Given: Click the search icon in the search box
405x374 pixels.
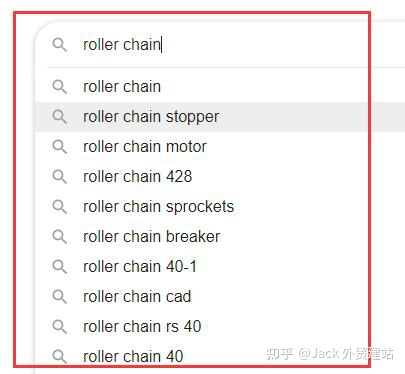Looking at the screenshot, I should pyautogui.click(x=60, y=45).
